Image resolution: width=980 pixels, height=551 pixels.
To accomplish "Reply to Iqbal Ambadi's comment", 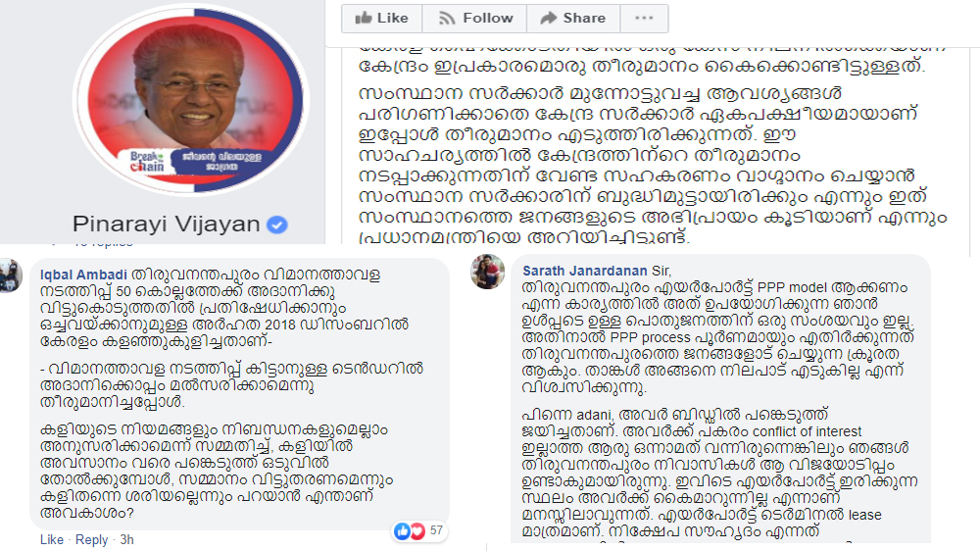I will pos(91,539).
